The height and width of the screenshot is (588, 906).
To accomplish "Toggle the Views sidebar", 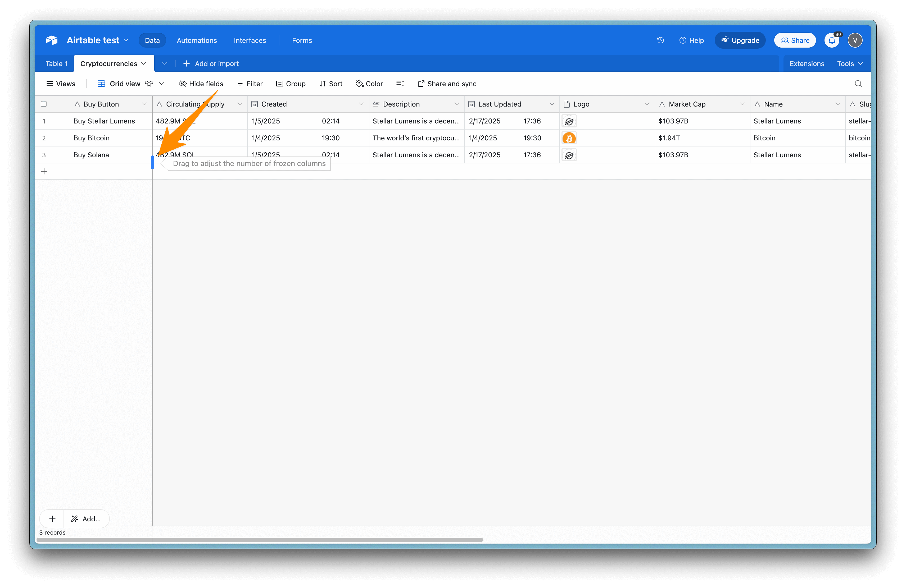I will 61,84.
